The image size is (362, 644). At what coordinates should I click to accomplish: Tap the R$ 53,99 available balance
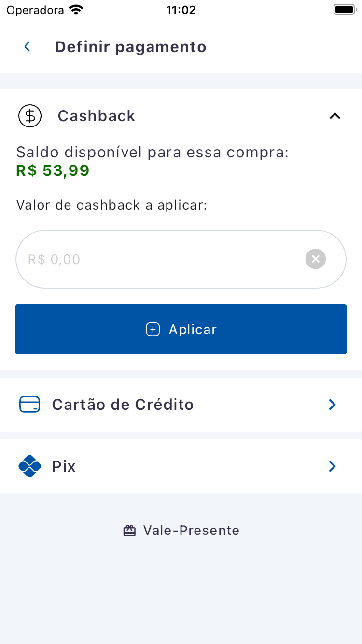coord(53,170)
